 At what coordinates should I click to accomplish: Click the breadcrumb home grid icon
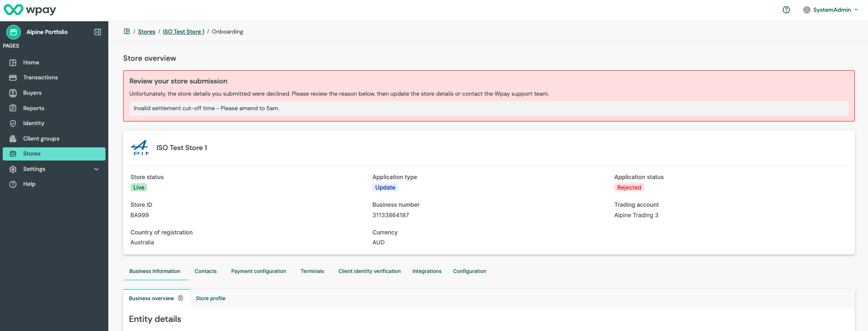tap(127, 31)
